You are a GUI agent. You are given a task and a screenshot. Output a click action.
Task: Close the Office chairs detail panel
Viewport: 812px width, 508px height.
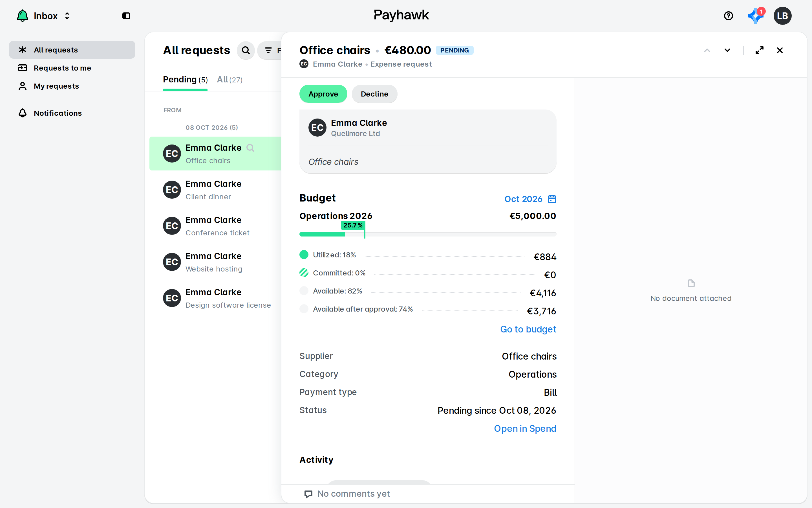[x=780, y=51]
